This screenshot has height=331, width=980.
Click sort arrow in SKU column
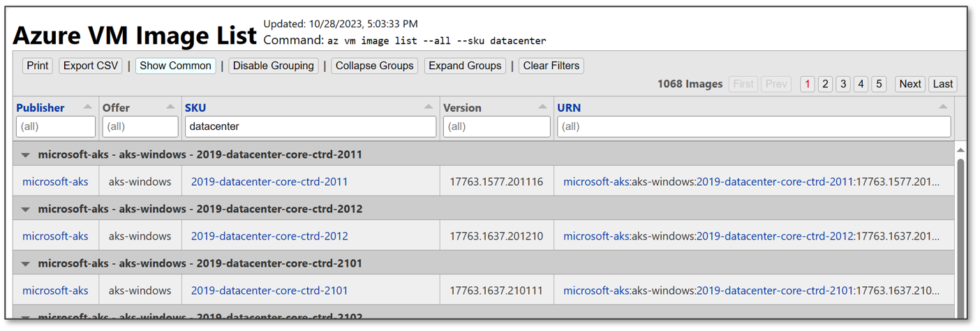[429, 107]
